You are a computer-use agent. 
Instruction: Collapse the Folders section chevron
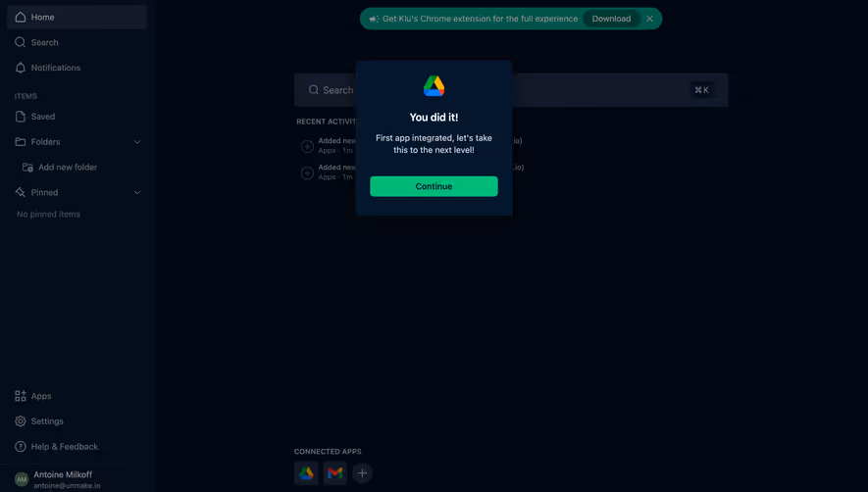137,142
